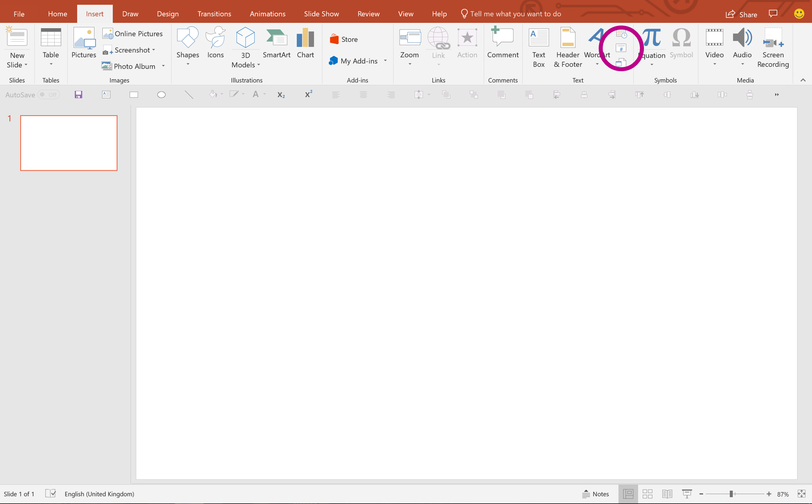Switch to the Design tab

tap(168, 13)
